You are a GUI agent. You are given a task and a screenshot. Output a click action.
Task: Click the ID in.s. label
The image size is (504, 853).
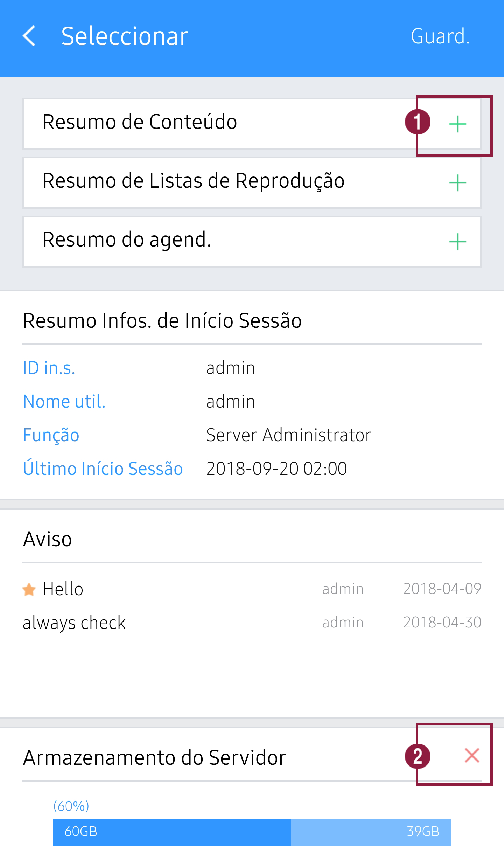tap(49, 368)
